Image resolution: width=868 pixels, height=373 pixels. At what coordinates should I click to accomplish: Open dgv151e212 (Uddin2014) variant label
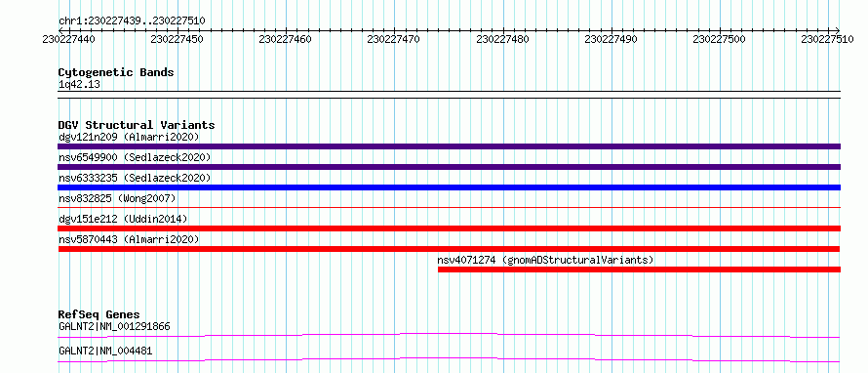[123, 219]
